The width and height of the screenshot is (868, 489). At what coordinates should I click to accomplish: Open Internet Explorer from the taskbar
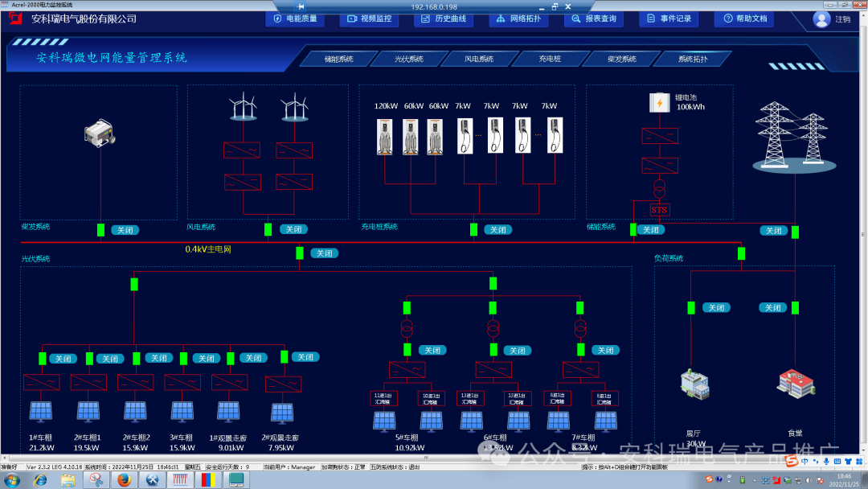(40, 480)
